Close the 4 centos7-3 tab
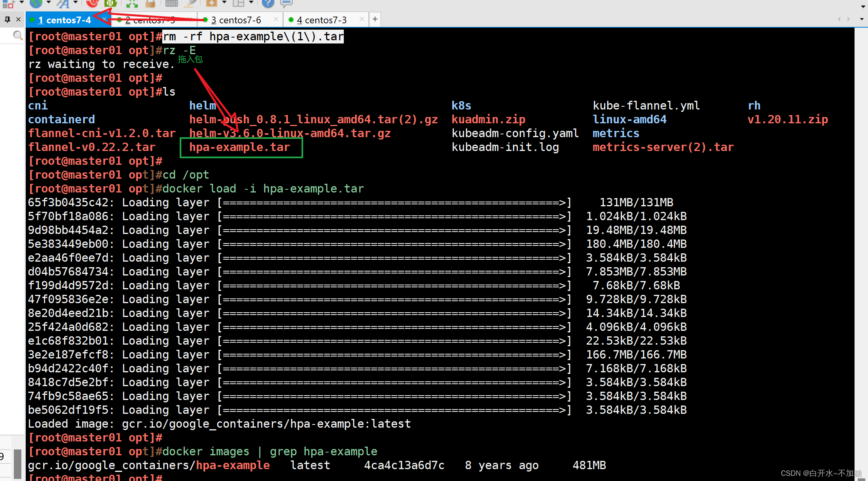Viewport: 868px width, 481px height. tap(362, 19)
